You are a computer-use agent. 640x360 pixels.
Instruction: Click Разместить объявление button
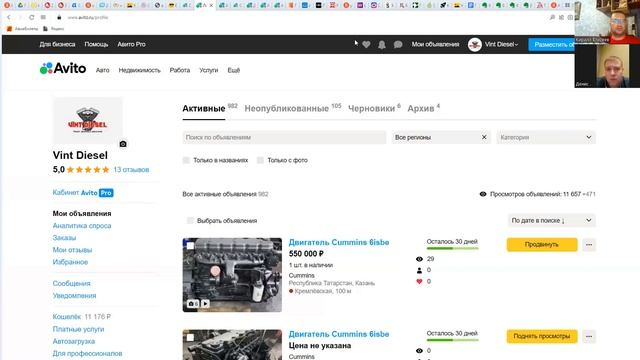(552, 44)
